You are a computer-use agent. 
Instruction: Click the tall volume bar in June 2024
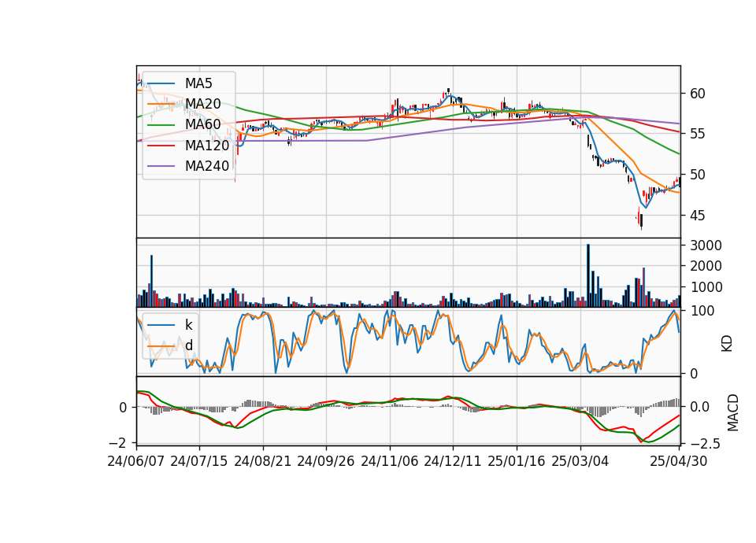click(x=151, y=281)
